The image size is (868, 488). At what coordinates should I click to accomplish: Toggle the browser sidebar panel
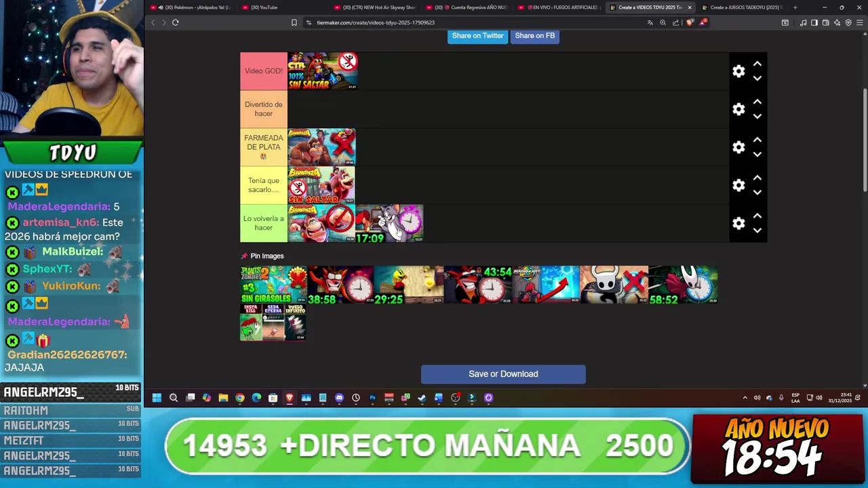click(814, 22)
